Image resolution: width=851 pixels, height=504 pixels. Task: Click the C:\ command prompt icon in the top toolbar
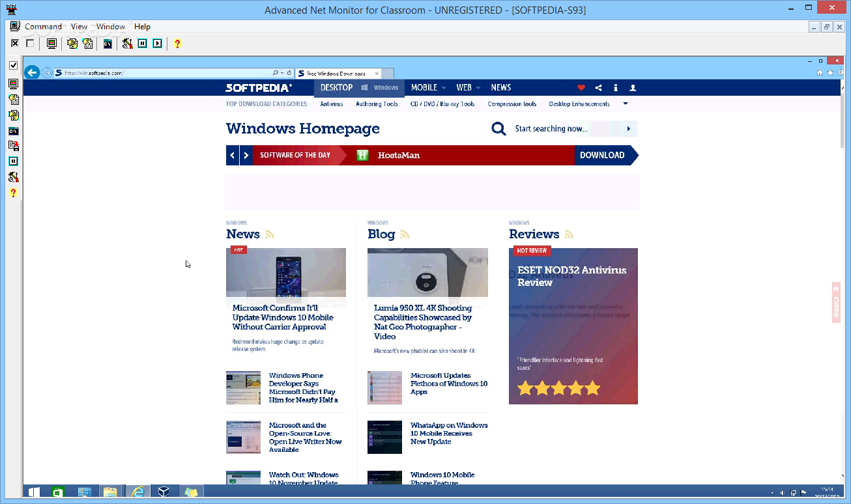pyautogui.click(x=108, y=44)
